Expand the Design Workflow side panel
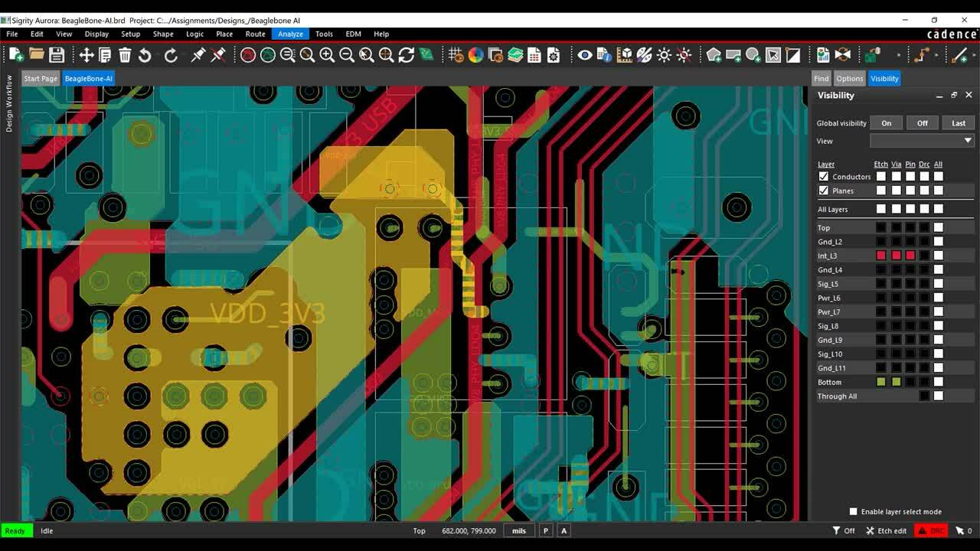Image resolution: width=980 pixels, height=551 pixels. click(x=9, y=103)
